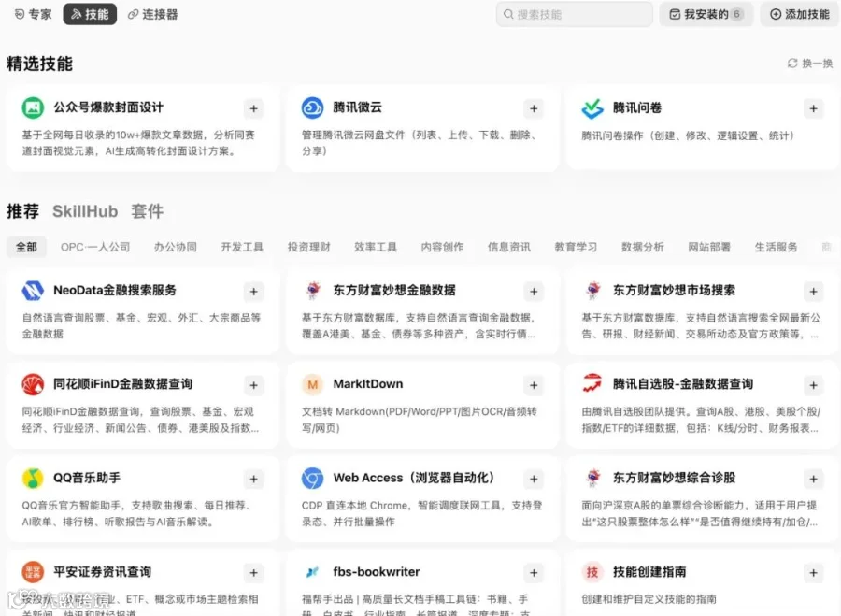Filter skills by 全部 category
Image resolution: width=841 pixels, height=616 pixels.
pyautogui.click(x=26, y=247)
